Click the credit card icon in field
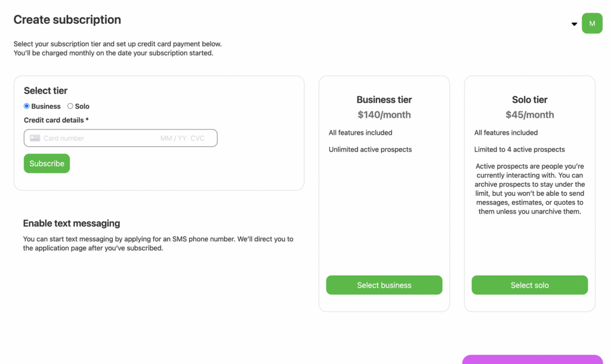The image size is (611, 364). 35,138
